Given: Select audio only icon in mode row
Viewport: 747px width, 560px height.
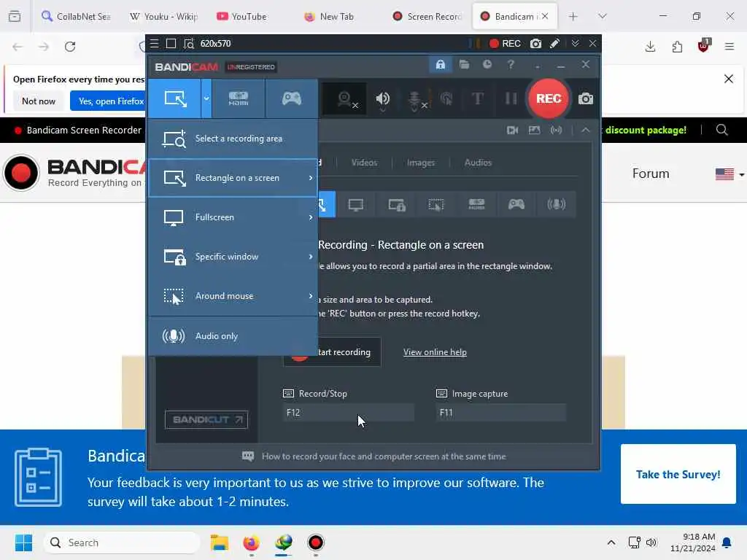Looking at the screenshot, I should 556,205.
